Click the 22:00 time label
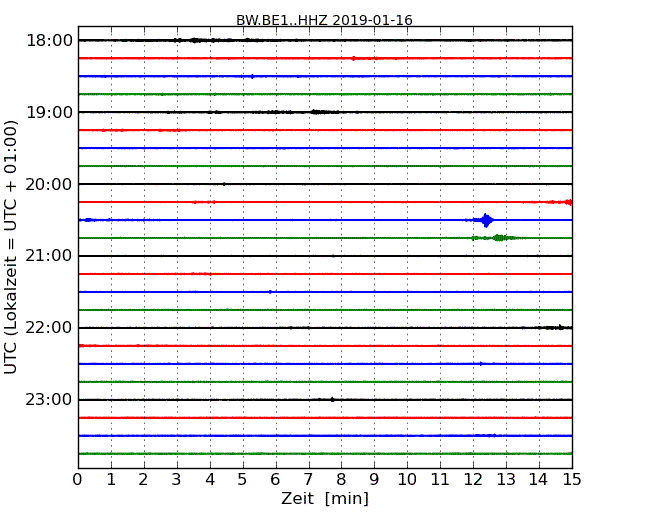 [x=49, y=328]
